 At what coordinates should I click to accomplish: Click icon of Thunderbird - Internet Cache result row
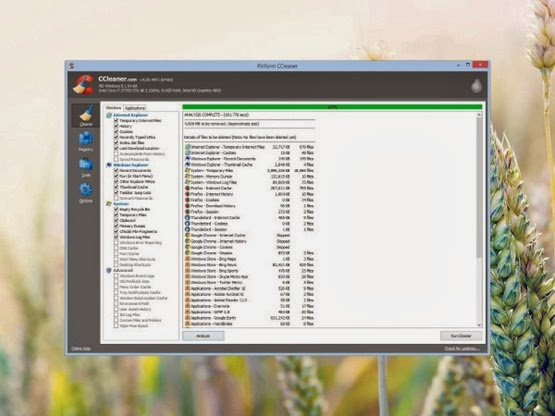coord(188,217)
